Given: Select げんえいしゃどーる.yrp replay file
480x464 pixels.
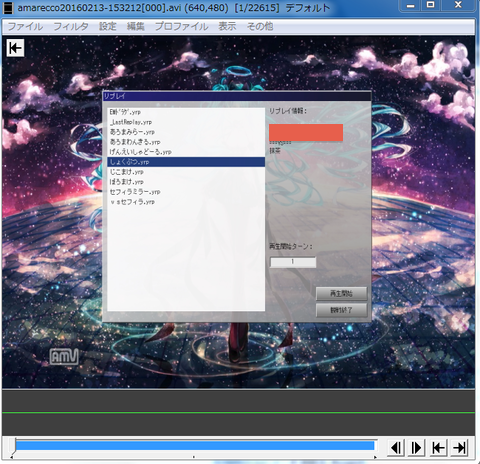Looking at the screenshot, I should [186, 152].
